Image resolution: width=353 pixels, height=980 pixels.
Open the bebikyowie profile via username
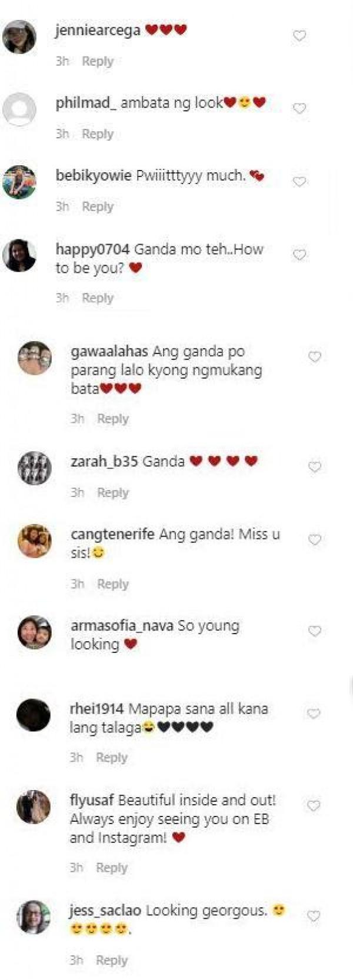94,175
